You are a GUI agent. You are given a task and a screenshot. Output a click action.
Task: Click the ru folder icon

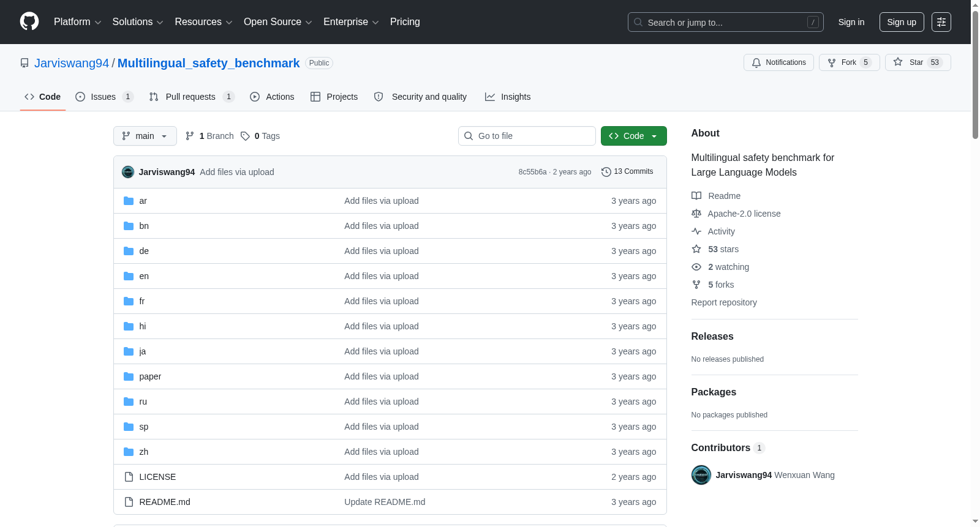tap(129, 402)
